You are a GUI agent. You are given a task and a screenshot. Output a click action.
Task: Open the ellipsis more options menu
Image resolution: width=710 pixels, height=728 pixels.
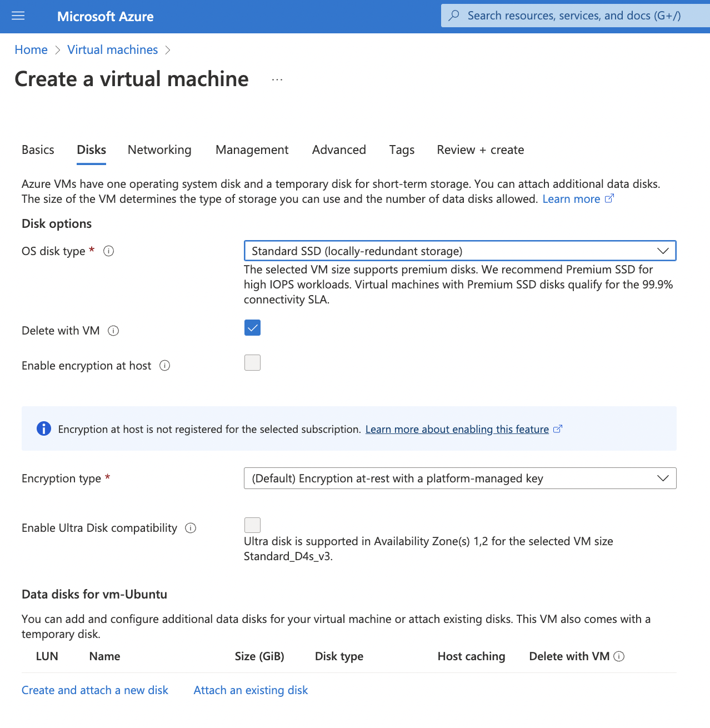tap(277, 79)
